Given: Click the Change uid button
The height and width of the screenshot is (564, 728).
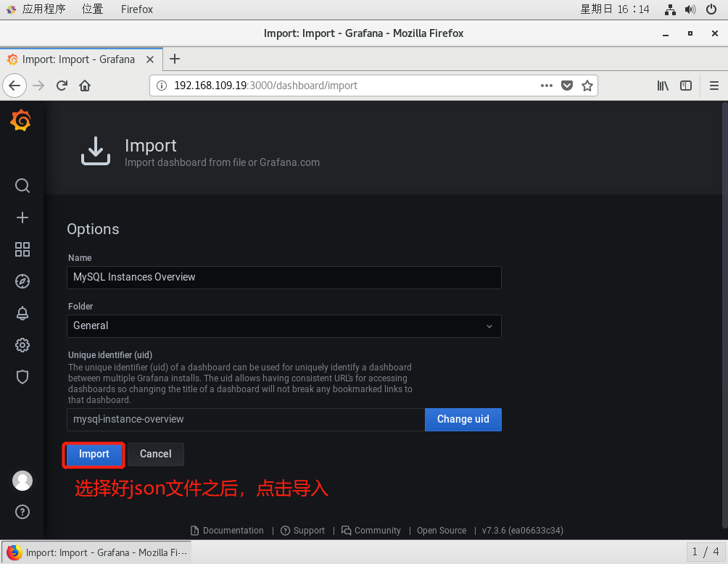Looking at the screenshot, I should [463, 419].
